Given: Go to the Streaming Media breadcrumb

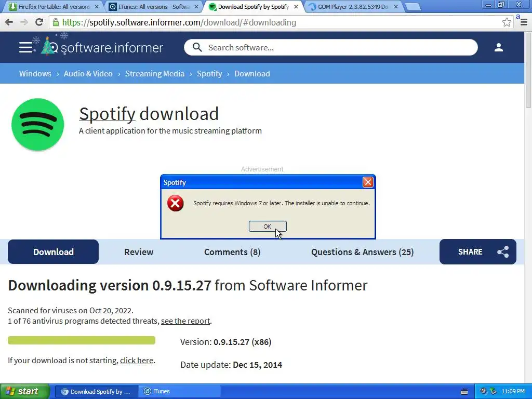Looking at the screenshot, I should click(155, 74).
